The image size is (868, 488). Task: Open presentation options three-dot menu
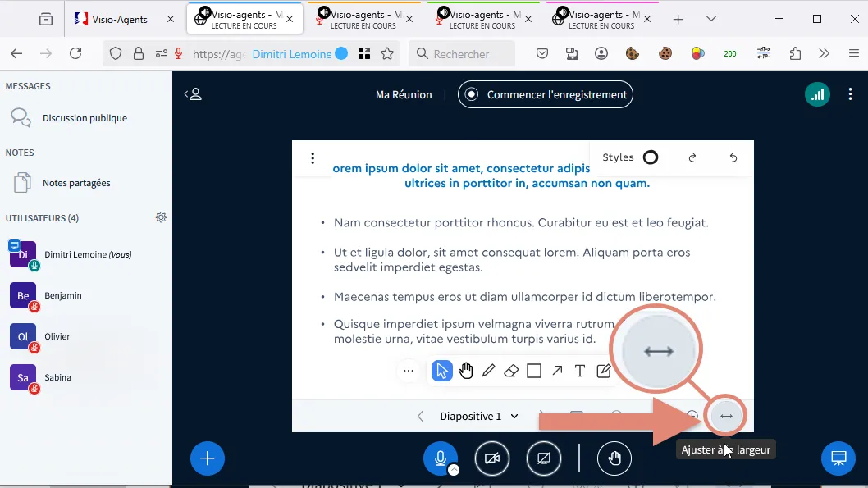(x=313, y=158)
